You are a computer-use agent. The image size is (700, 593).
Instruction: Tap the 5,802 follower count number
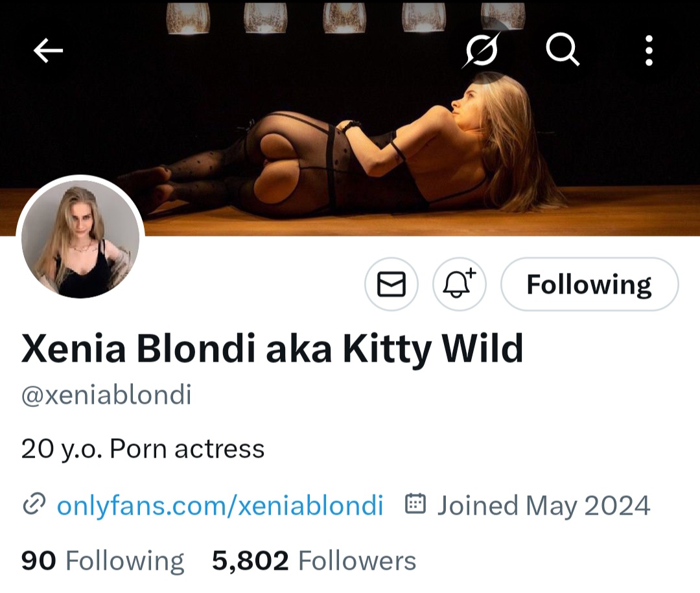coord(250,561)
